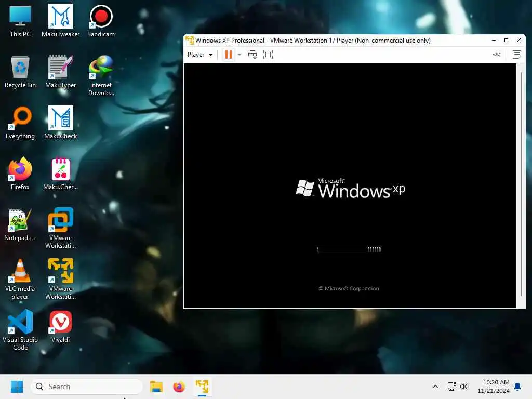This screenshot has width=532, height=399.
Task: Select the Bandicam desktop shortcut
Action: pyautogui.click(x=101, y=21)
